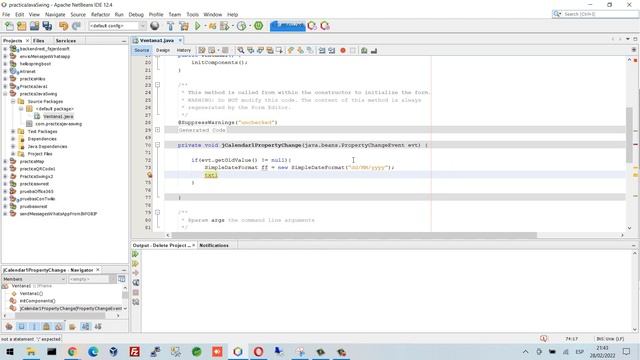Image resolution: width=640 pixels, height=360 pixels.
Task: Click the globe browser icon in toolbar
Action: point(155,26)
